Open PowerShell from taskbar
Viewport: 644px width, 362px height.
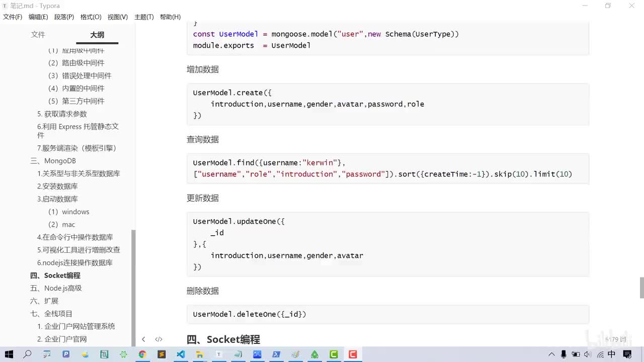[276, 354]
